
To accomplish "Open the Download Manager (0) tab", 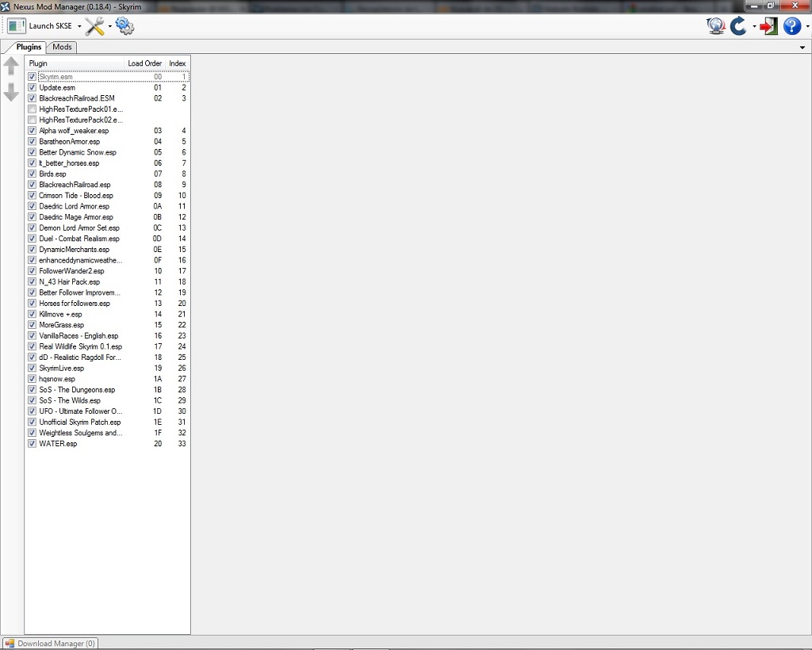I will 50,644.
